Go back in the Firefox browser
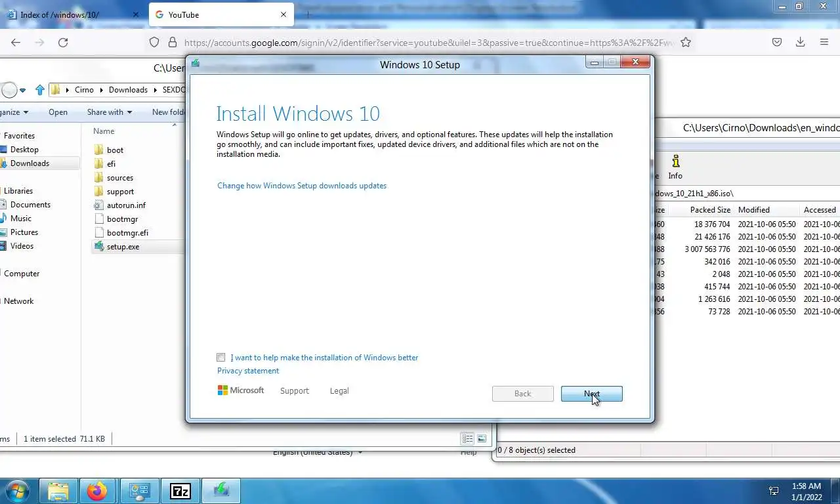 [x=16, y=42]
